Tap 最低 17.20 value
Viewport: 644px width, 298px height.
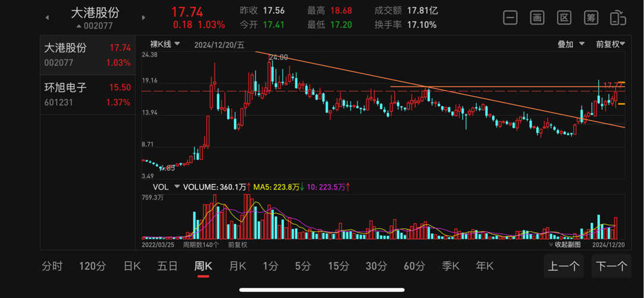pyautogui.click(x=340, y=24)
